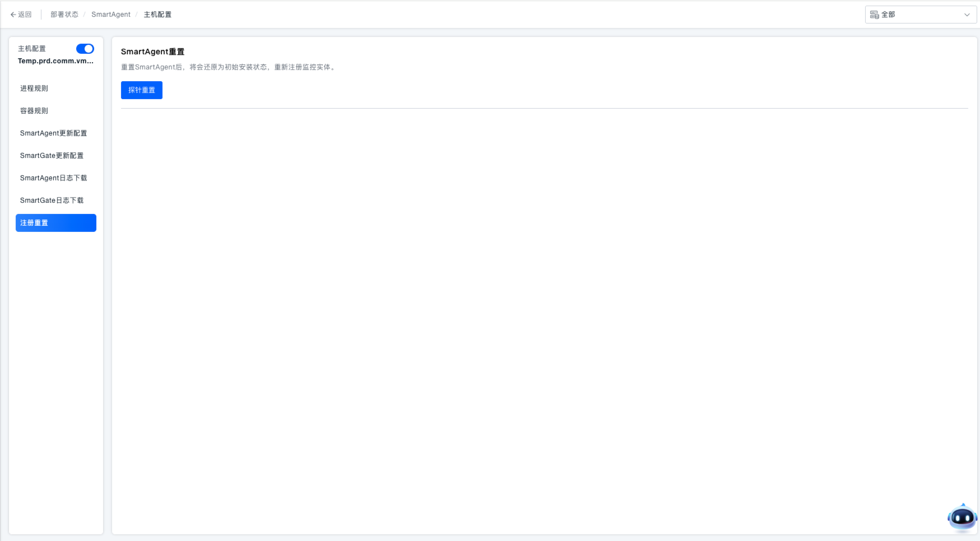Expand the chevron arrow beside 全部
This screenshot has height=541, width=980.
[967, 15]
